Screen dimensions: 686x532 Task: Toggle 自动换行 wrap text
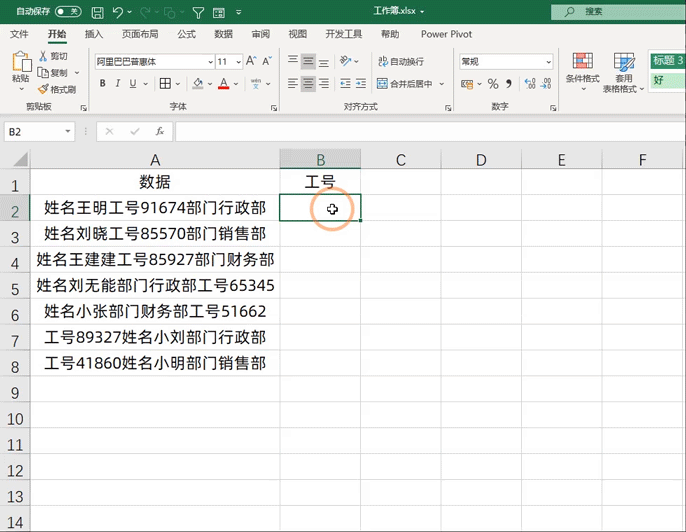click(x=401, y=61)
